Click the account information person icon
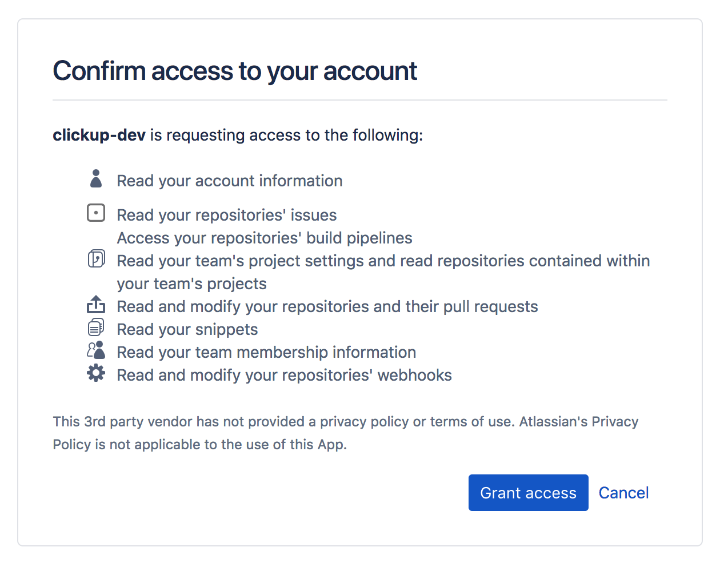The image size is (728, 567). tap(96, 178)
